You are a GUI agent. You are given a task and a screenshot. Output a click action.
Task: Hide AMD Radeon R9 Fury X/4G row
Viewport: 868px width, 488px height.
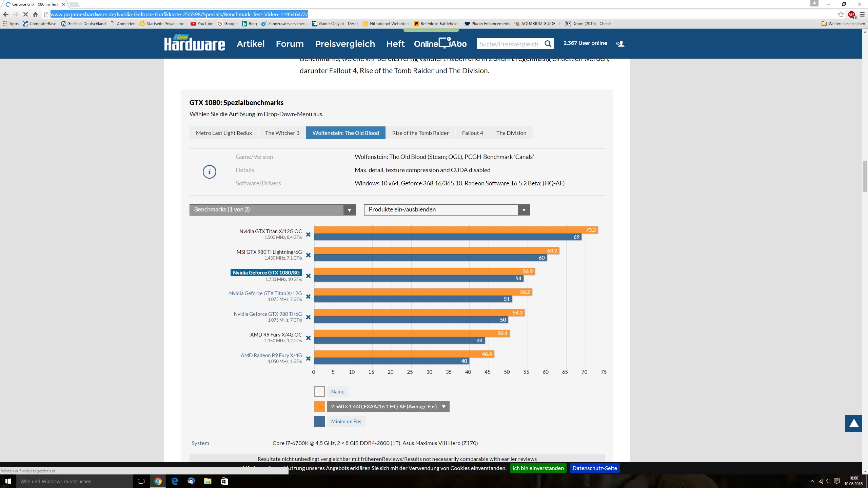click(x=308, y=359)
